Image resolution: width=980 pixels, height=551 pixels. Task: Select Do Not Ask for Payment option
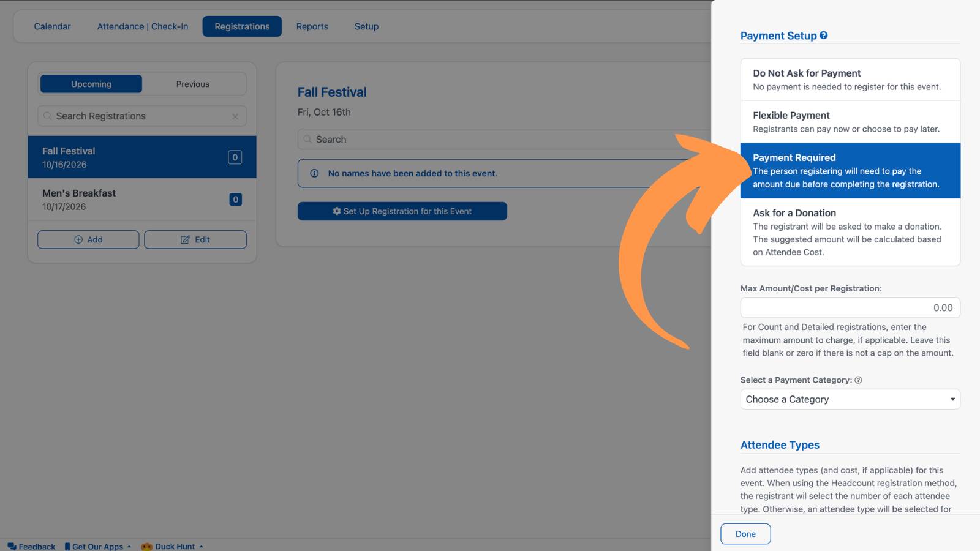tap(850, 80)
